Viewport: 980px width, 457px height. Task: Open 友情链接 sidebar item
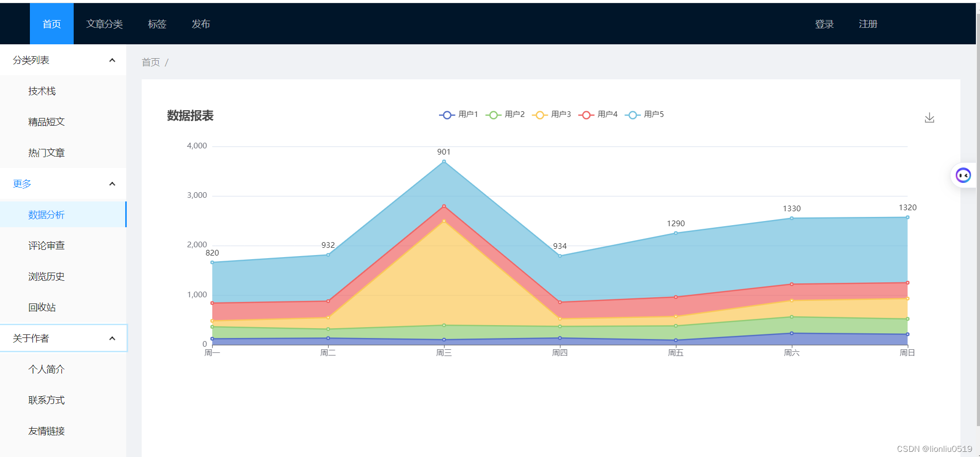[x=63, y=431]
